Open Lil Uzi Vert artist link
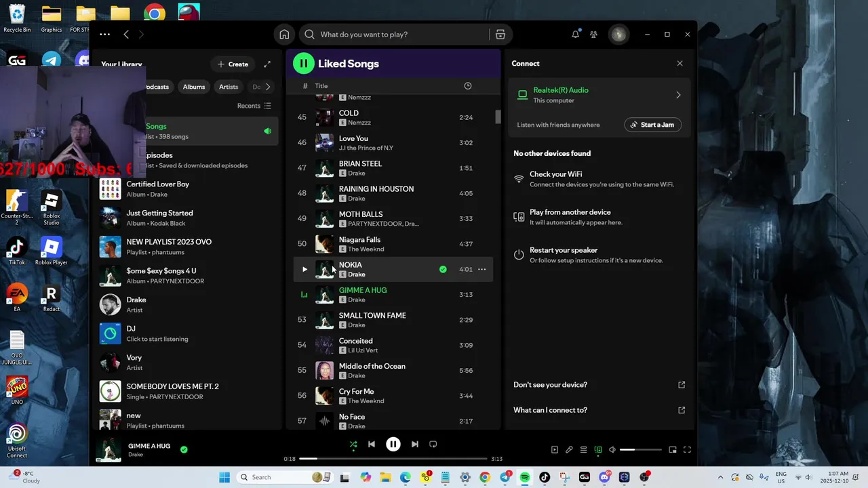The image size is (868, 488). click(x=363, y=350)
